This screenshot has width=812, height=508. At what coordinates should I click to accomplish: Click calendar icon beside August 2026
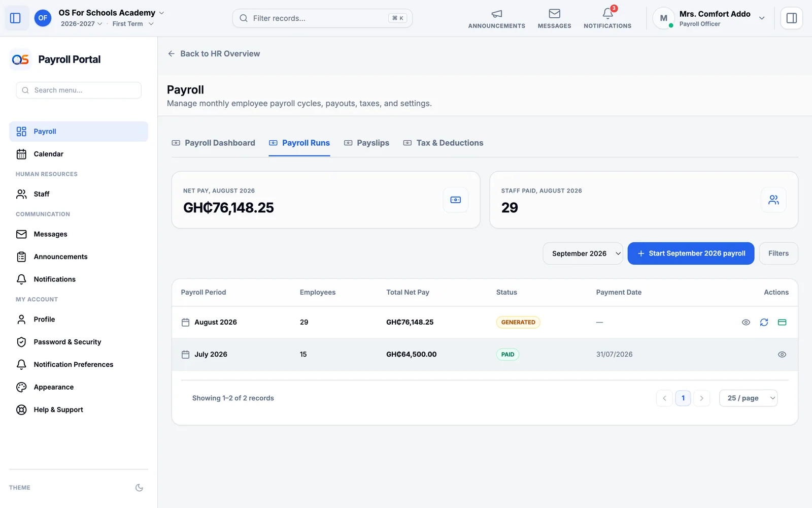pos(185,322)
